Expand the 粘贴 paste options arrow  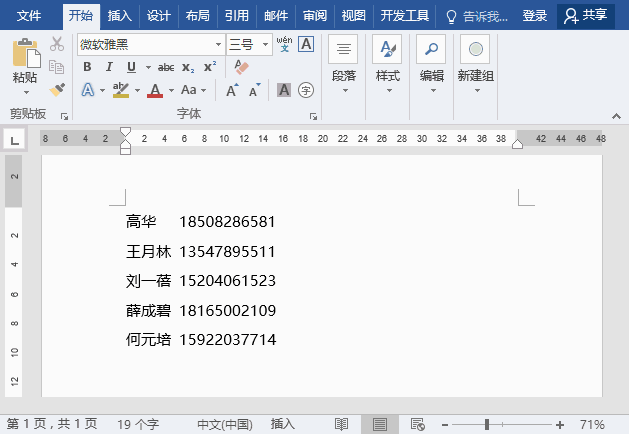pyautogui.click(x=26, y=93)
